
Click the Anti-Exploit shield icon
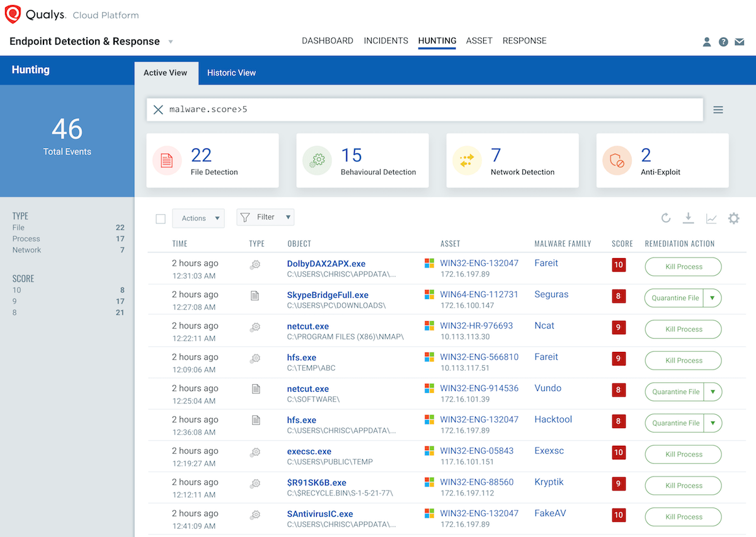coord(617,161)
